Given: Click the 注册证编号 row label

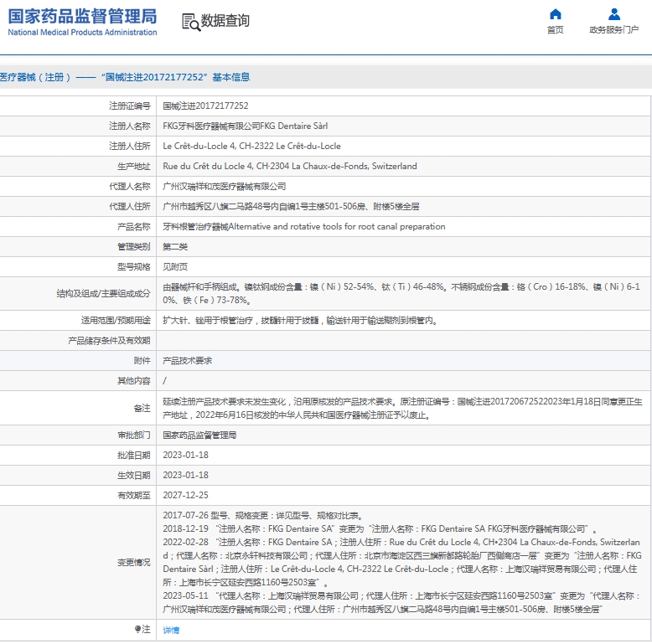Looking at the screenshot, I should pos(130,106).
